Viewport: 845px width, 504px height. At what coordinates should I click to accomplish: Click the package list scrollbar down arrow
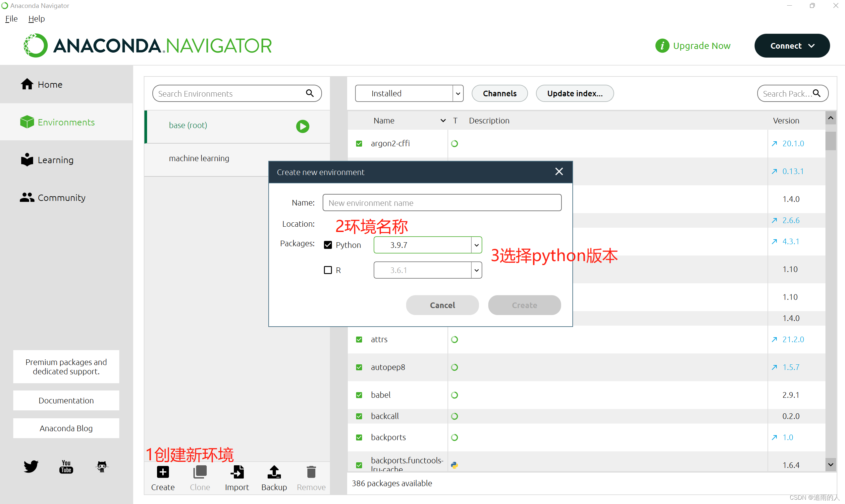pos(830,464)
